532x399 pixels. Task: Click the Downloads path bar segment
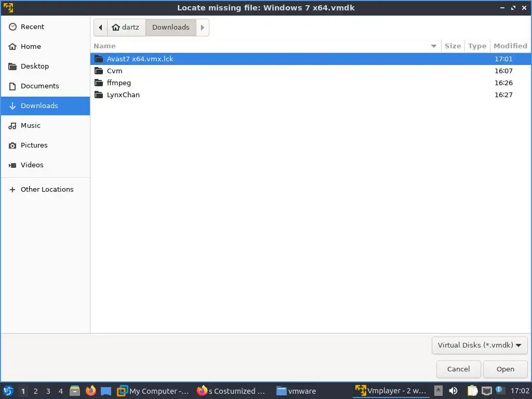point(170,28)
